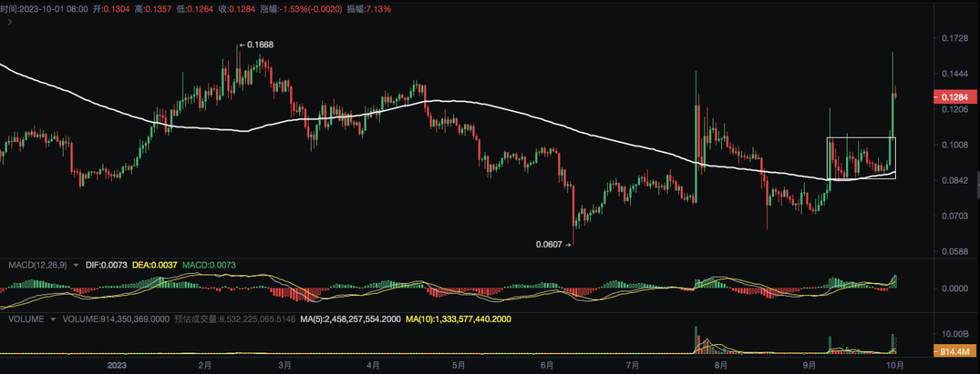Screen dimensions: 980x374
Task: Click the DIF:0.0073 value
Action: 107,265
